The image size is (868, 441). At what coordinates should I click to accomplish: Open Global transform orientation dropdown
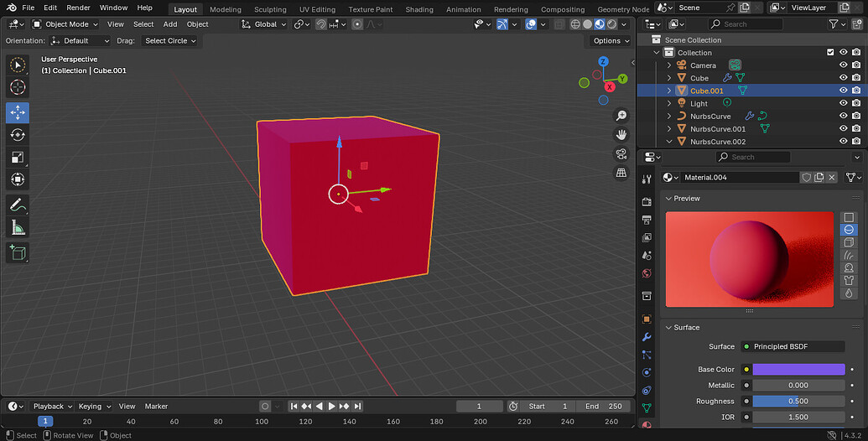tap(264, 24)
